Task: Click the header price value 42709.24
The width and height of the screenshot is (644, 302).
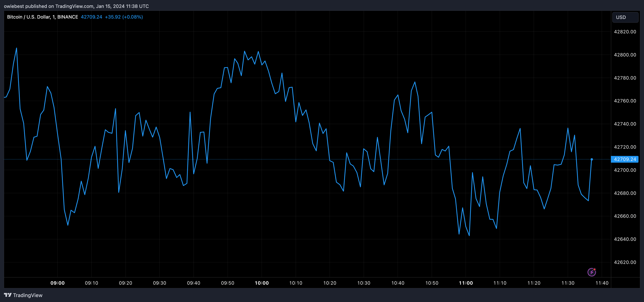Action: tap(91, 17)
